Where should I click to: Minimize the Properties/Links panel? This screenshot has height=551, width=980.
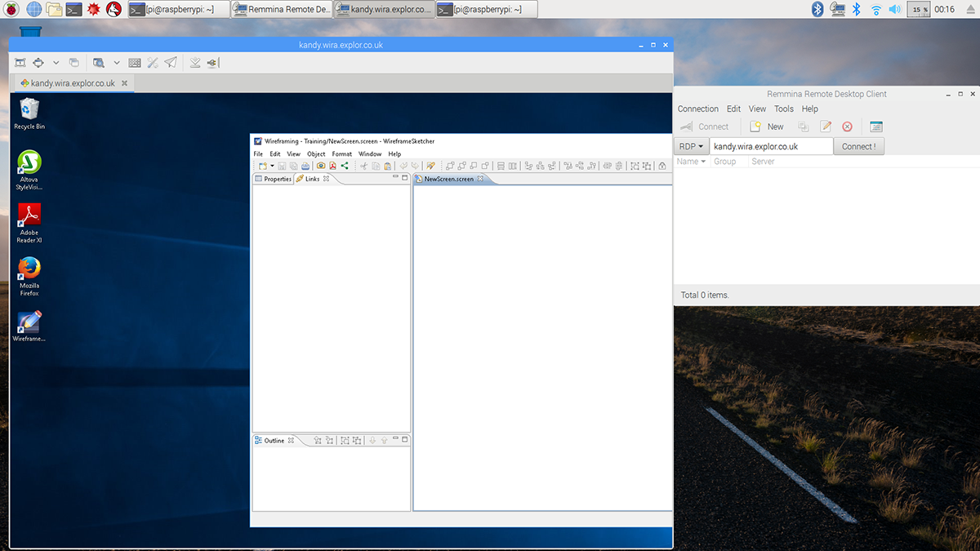[x=395, y=177]
